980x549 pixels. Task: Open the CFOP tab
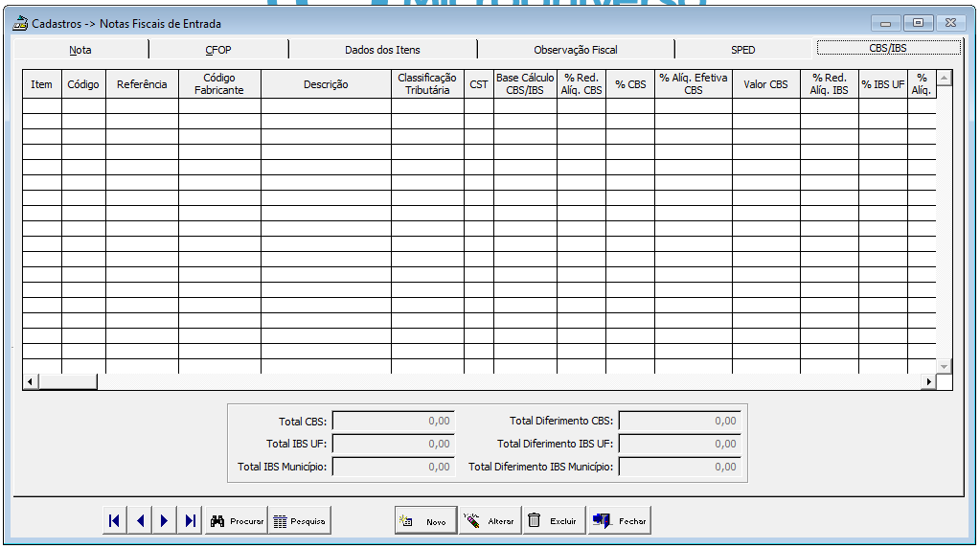click(218, 50)
